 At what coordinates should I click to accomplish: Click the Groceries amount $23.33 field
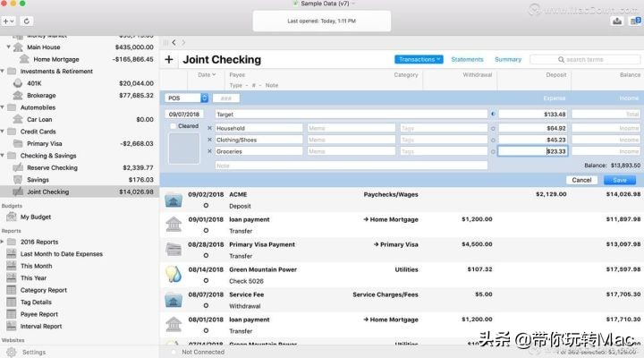click(x=533, y=151)
